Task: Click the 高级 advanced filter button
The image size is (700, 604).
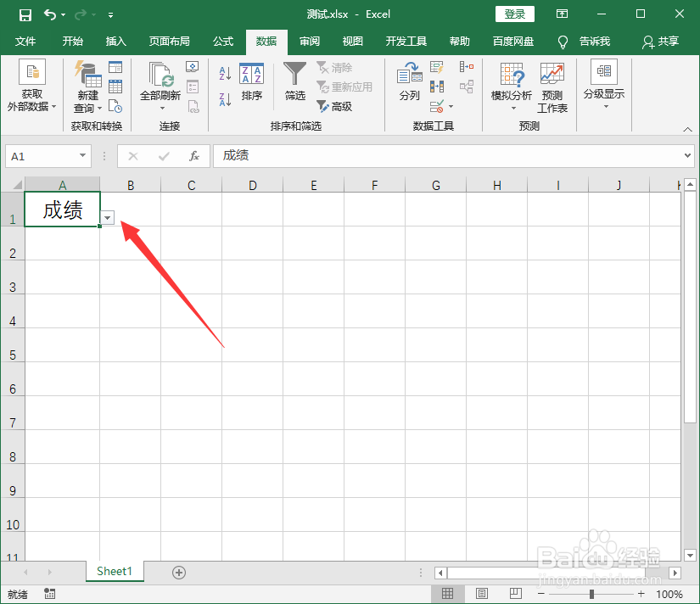Action: point(334,106)
